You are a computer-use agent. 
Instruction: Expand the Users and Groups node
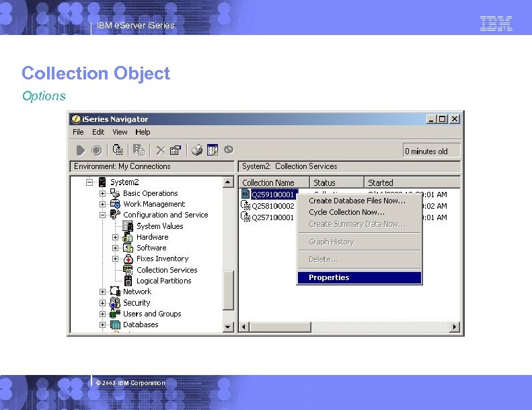[102, 314]
